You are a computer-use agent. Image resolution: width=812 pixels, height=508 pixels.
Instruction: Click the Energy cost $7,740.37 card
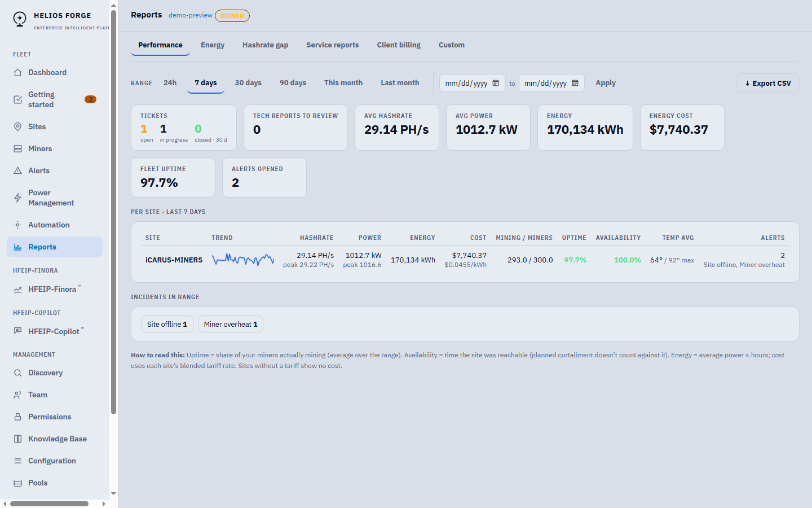[682, 128]
